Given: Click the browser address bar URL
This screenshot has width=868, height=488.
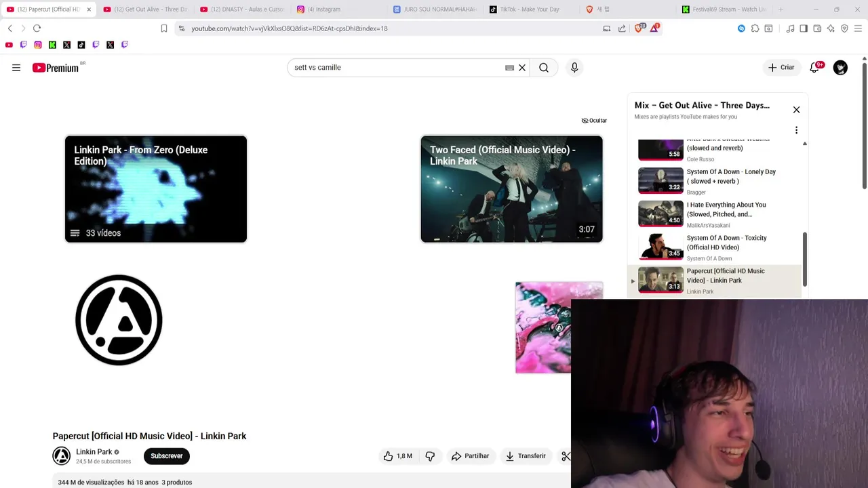Looking at the screenshot, I should click(290, 28).
